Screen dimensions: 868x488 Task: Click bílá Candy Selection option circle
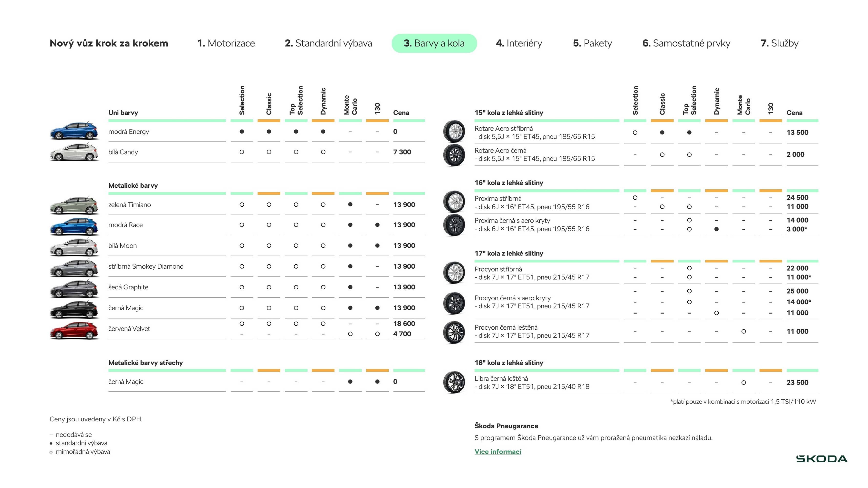[x=242, y=152]
